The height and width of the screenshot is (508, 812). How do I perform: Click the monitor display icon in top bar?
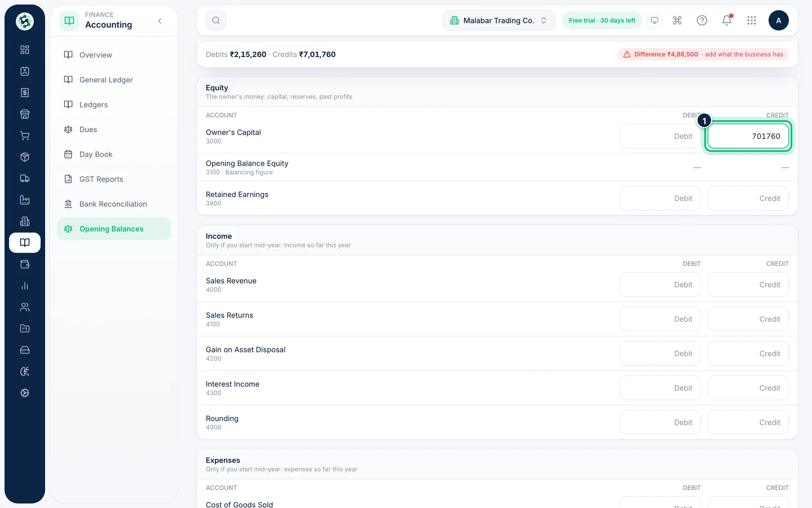tap(655, 20)
